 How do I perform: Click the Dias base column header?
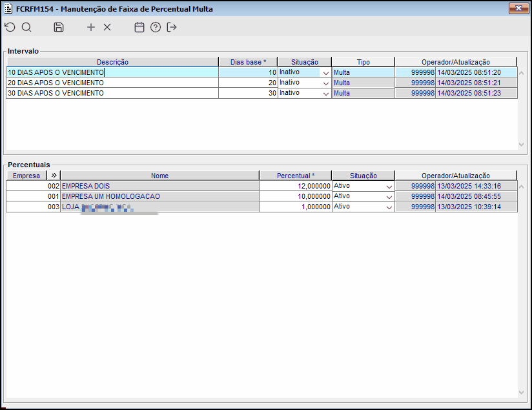(249, 62)
